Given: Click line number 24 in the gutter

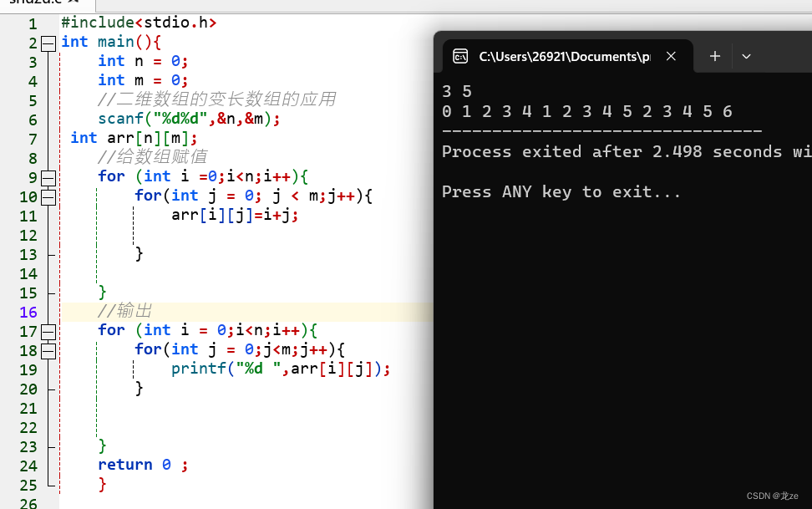Looking at the screenshot, I should pos(28,466).
